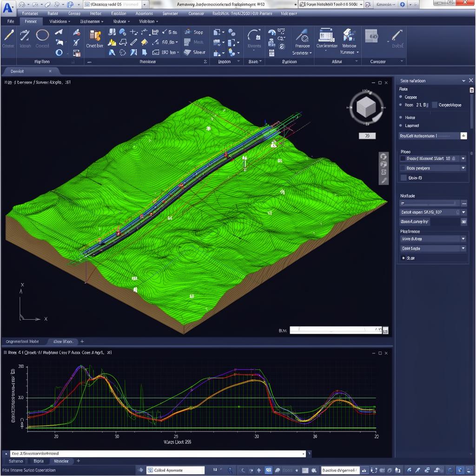Click the Meis icon in the ribbon
The width and height of the screenshot is (476, 476).
[187, 42]
